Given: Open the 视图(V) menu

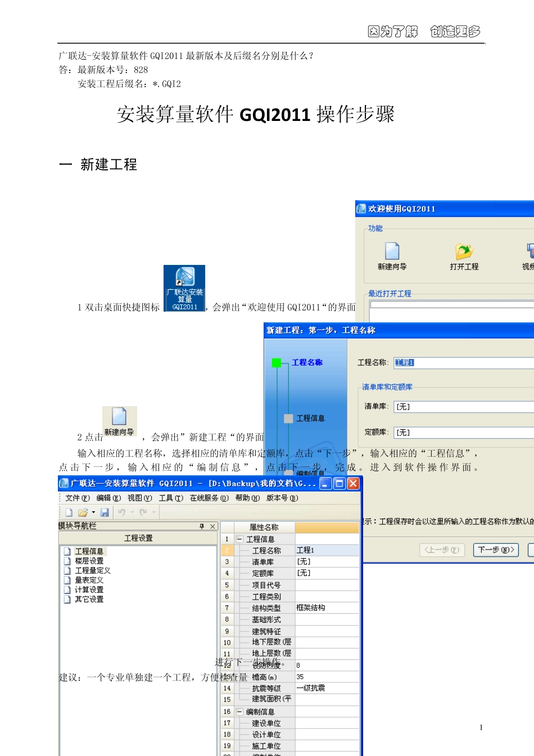Looking at the screenshot, I should (139, 498).
